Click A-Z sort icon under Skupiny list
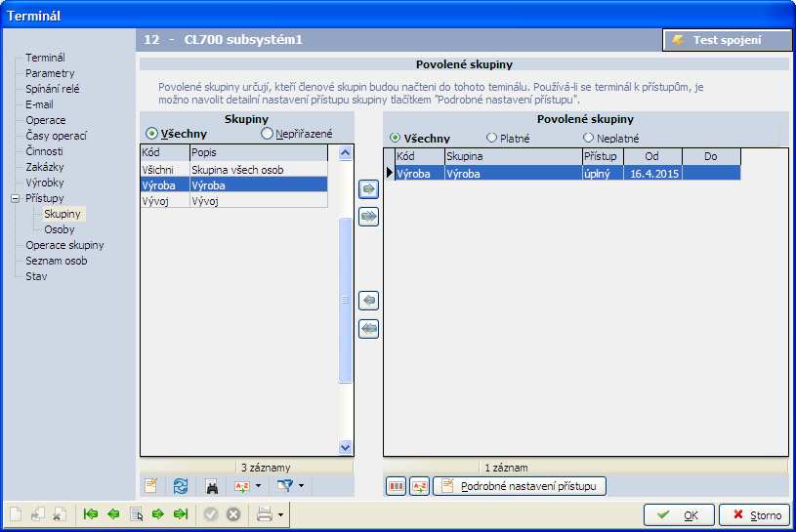Screen dimensions: 796x532 242,486
